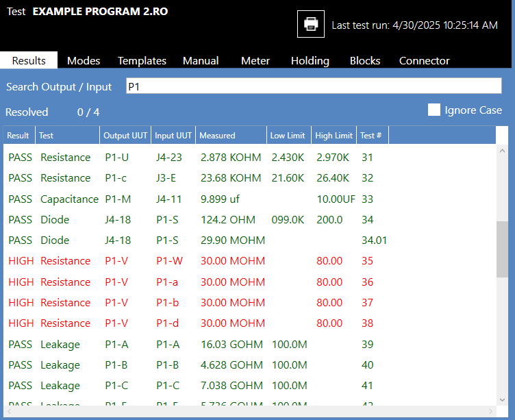The image size is (515, 420).
Task: Click low limit 099.0K
Action: click(x=288, y=219)
